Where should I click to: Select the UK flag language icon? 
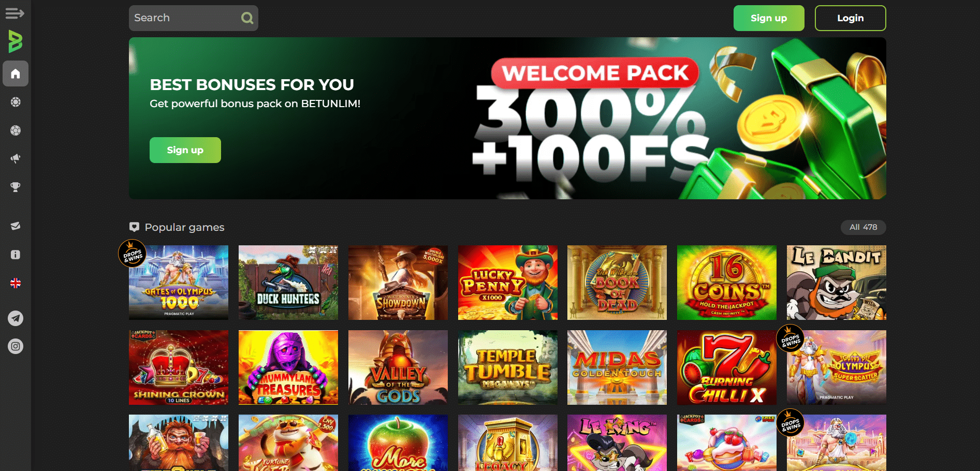click(x=16, y=283)
